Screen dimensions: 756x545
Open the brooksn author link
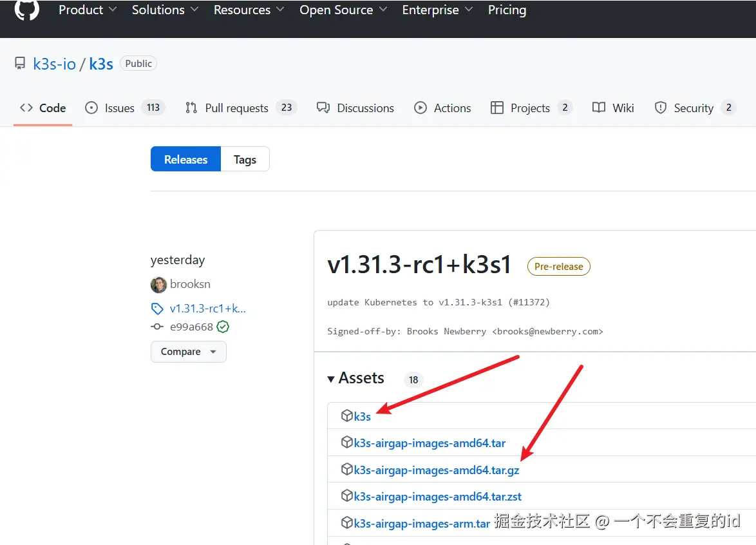(x=190, y=284)
